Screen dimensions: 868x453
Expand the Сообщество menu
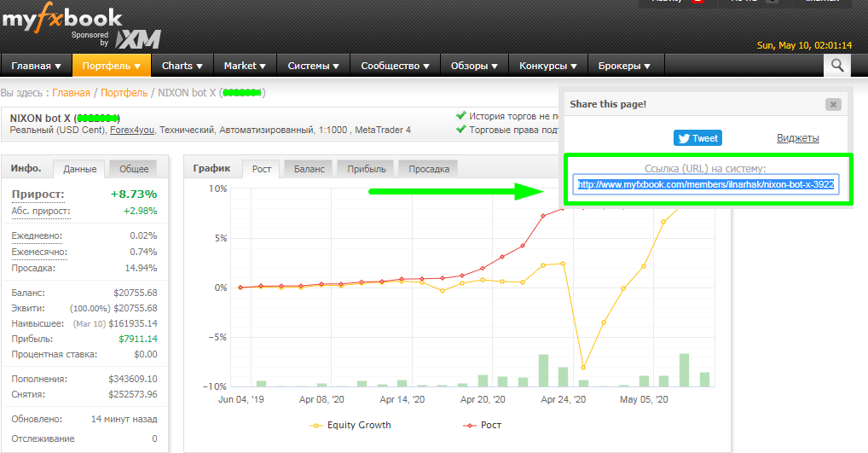coord(395,66)
